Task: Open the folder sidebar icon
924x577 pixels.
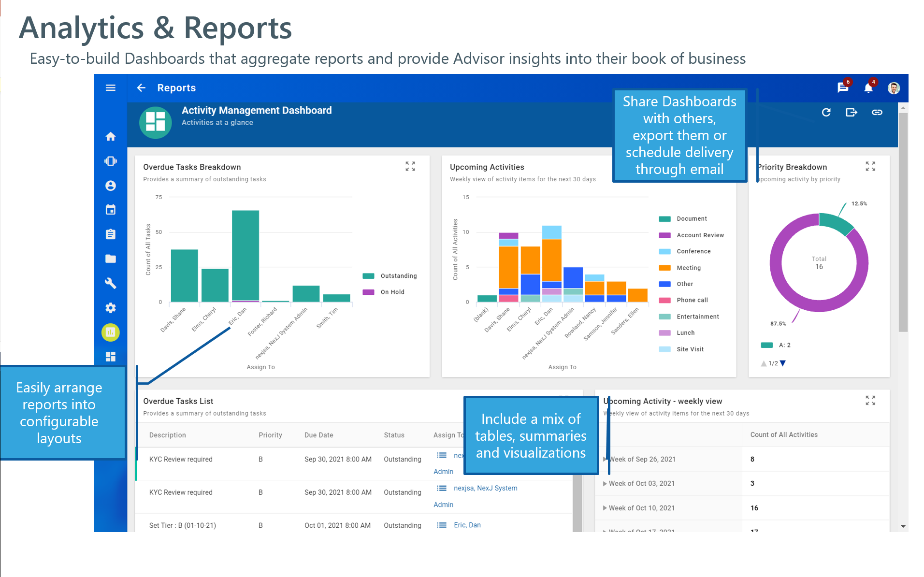Action: [x=111, y=259]
